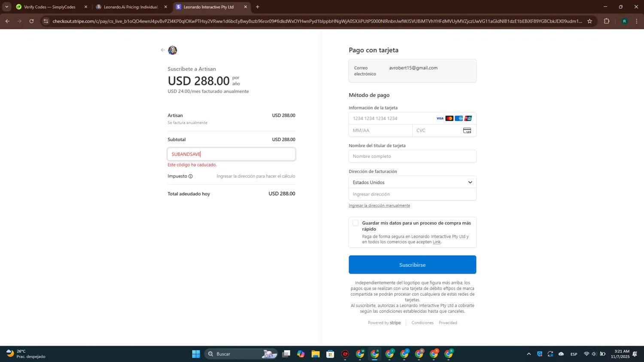
Task: Click the American Express brand icon
Action: tap(459, 118)
